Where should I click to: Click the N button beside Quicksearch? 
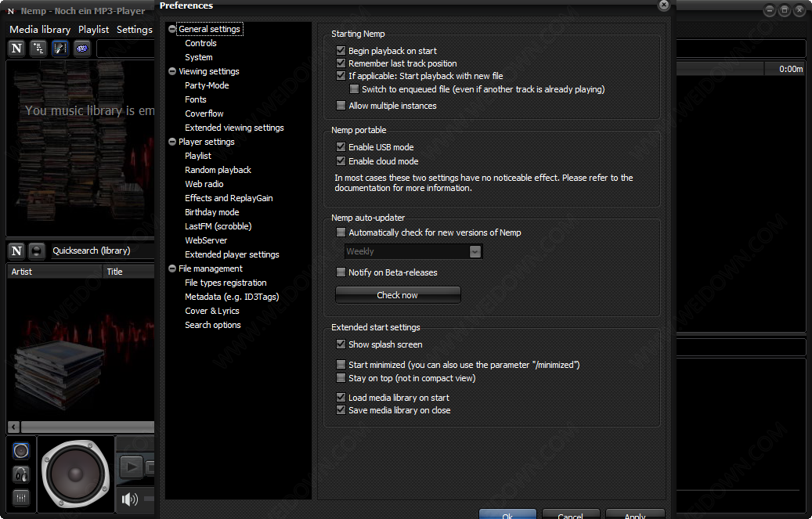point(16,250)
